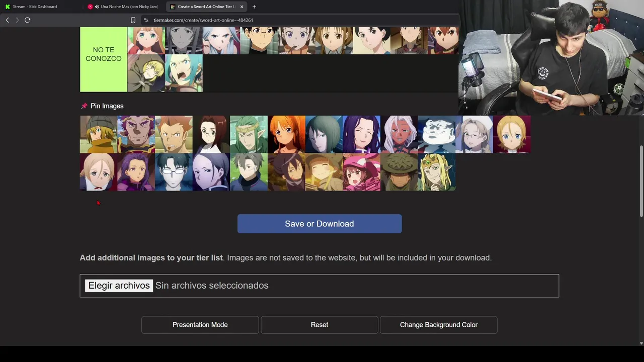Click the audio speaker icon on the Una Noche Mas tab
This screenshot has height=362, width=644.
97,7
